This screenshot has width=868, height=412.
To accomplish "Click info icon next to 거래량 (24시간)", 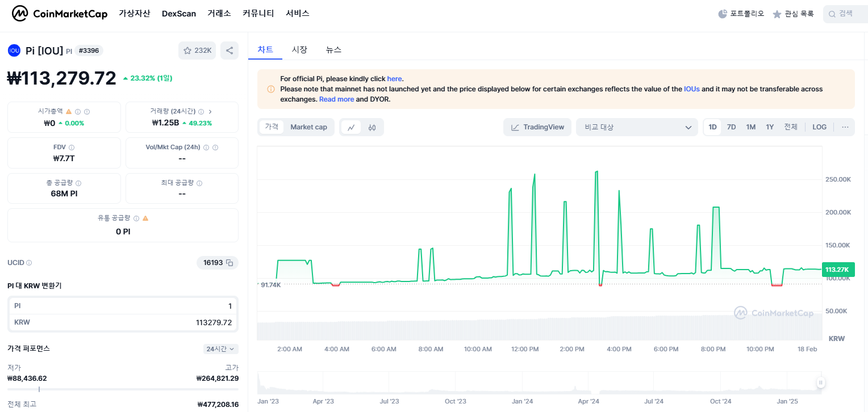I will [201, 112].
